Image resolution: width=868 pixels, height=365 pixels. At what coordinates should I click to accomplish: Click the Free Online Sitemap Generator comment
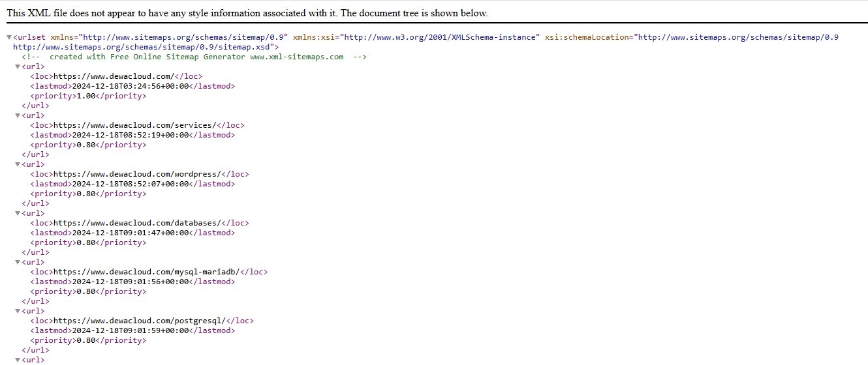pyautogui.click(x=194, y=57)
